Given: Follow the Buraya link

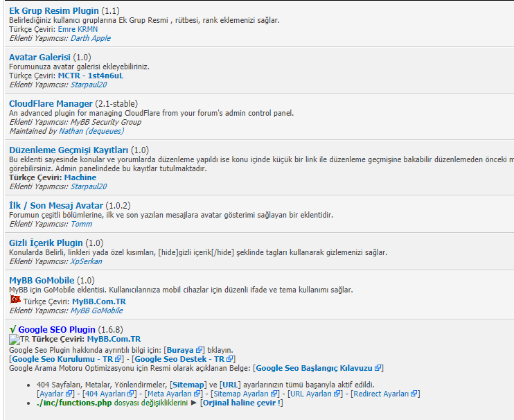Looking at the screenshot, I should [180, 350].
